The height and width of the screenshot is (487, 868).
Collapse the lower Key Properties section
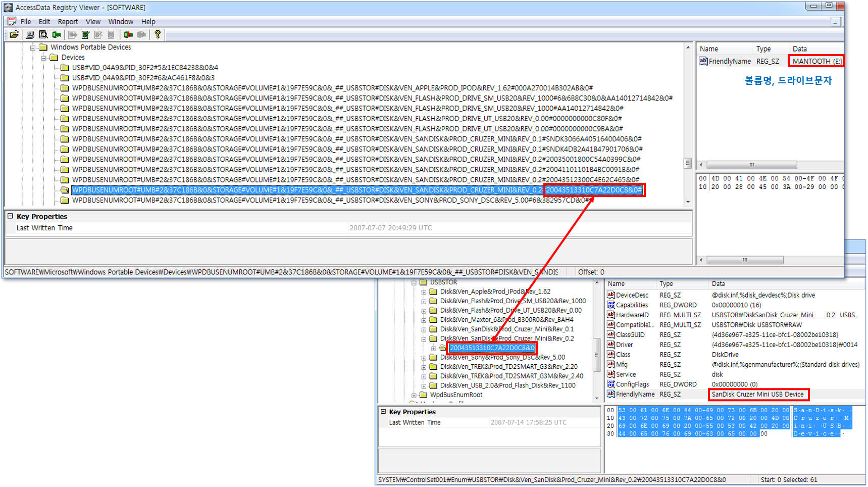tap(383, 412)
